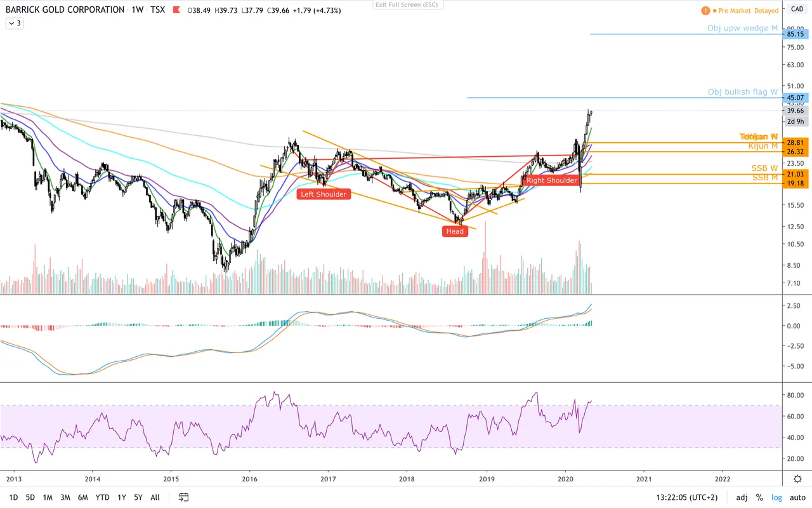Select the SSB W level label
Screen dimensions: 812x508
(x=764, y=168)
